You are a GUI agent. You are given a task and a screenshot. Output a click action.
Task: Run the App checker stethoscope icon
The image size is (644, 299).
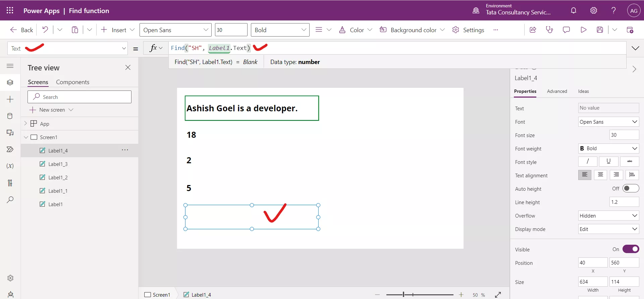pyautogui.click(x=549, y=30)
